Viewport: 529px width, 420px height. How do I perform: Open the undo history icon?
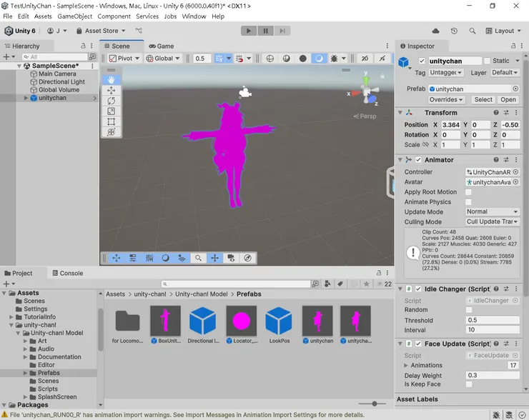coord(455,31)
